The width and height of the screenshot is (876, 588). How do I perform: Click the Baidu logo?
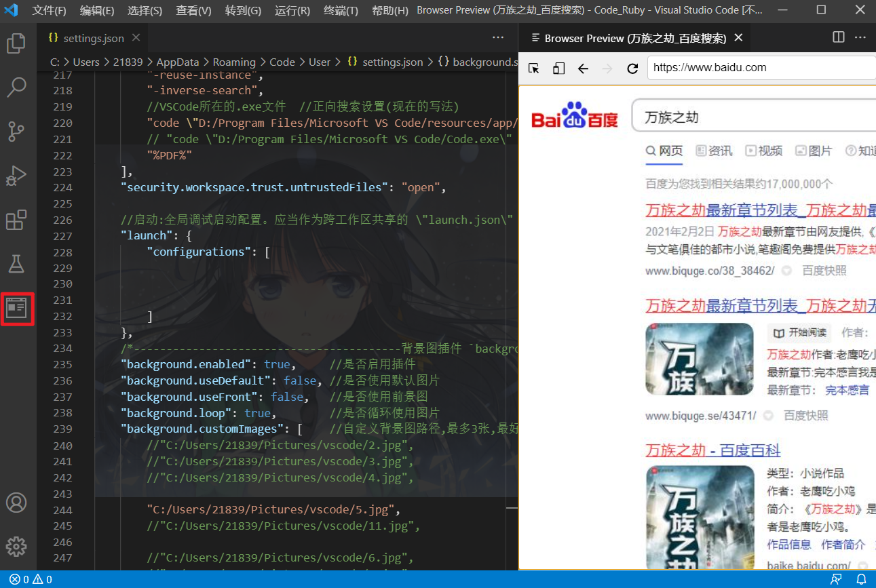(574, 115)
